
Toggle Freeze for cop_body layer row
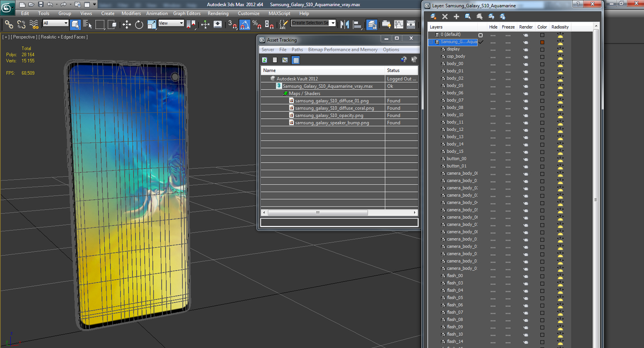[x=508, y=57]
